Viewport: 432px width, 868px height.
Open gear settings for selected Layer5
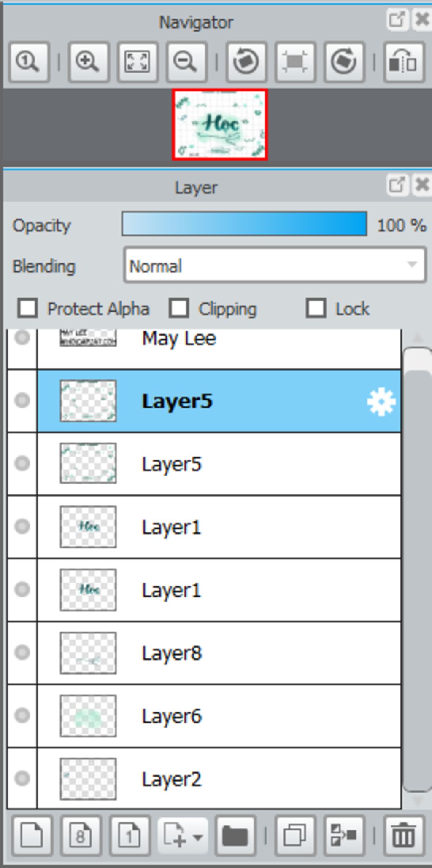381,402
